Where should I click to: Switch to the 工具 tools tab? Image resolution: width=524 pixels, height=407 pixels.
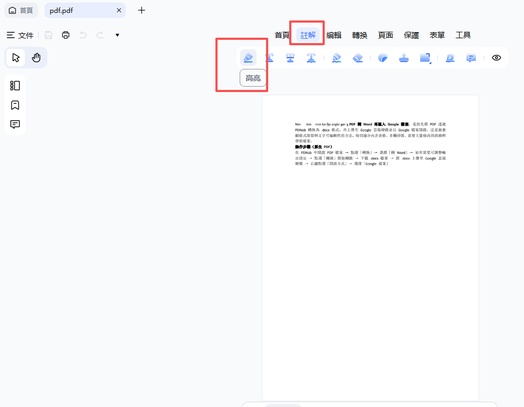tap(463, 35)
